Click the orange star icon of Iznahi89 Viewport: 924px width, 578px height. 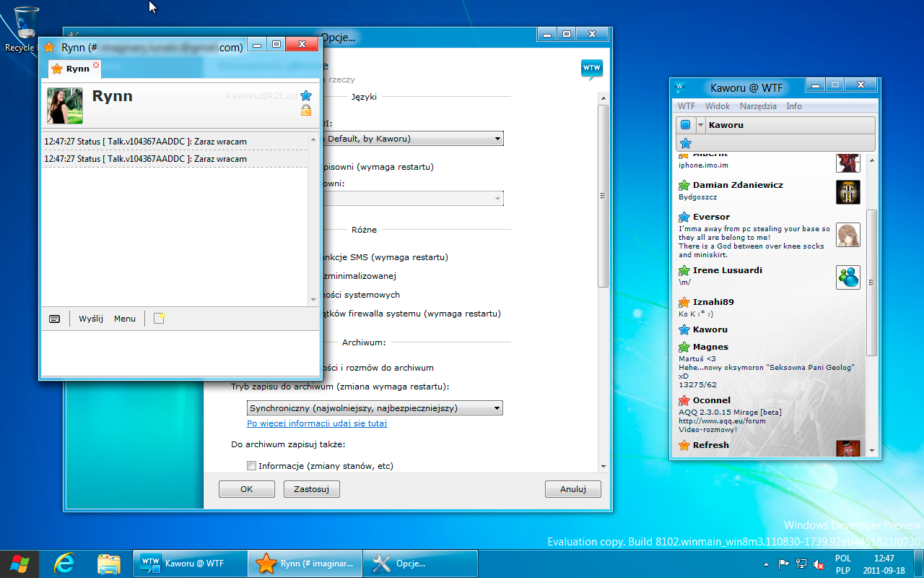(684, 303)
